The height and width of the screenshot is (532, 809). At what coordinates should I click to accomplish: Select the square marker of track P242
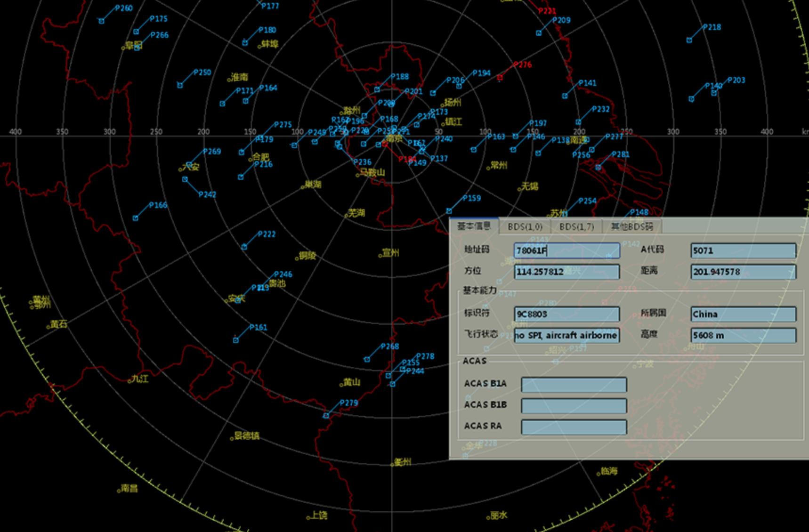185,179
